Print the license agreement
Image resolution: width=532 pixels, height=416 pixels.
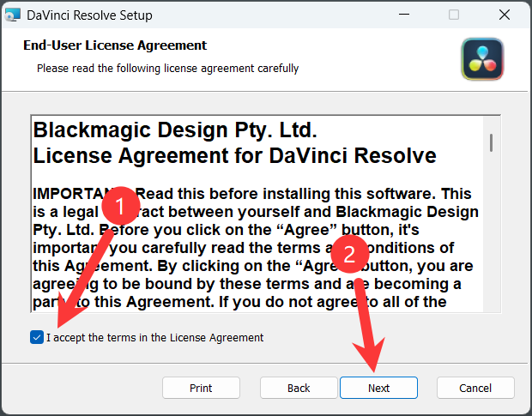201,388
